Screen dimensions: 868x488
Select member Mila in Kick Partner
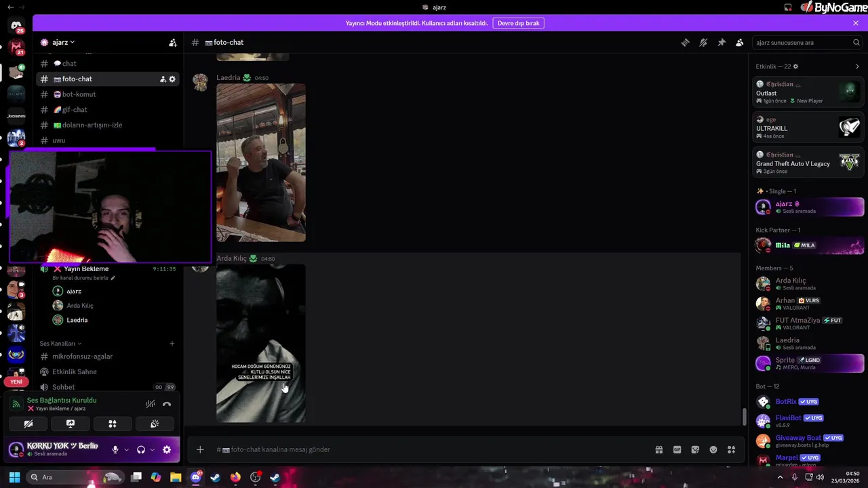(x=808, y=245)
